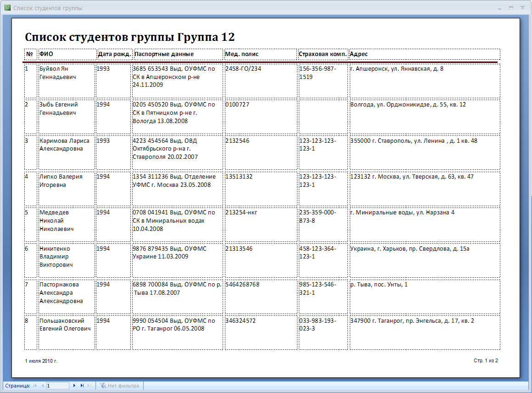Click the report icon in the title bar
532x393 pixels.
(7, 8)
